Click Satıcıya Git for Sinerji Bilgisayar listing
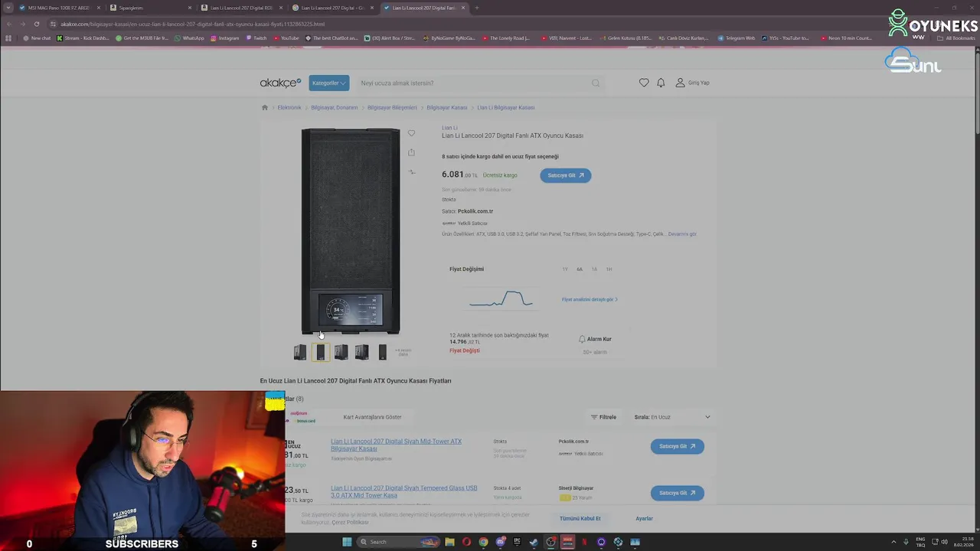980x551 pixels. tap(677, 493)
